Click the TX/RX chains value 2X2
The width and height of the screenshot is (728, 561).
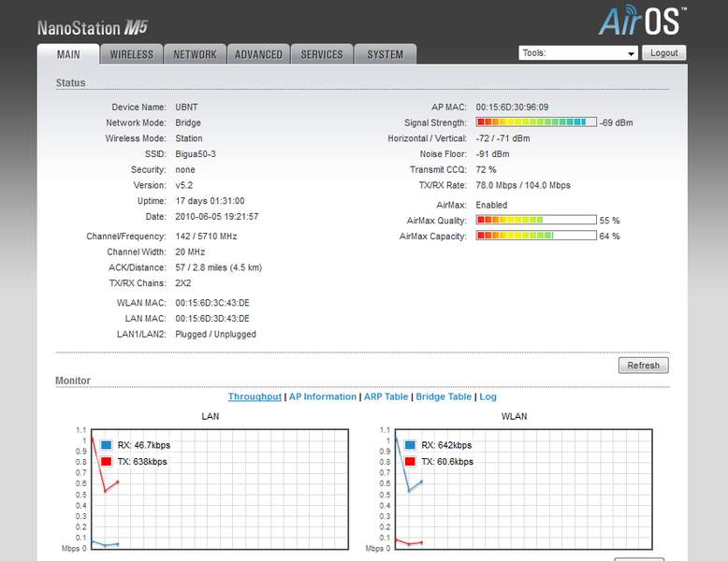click(182, 283)
